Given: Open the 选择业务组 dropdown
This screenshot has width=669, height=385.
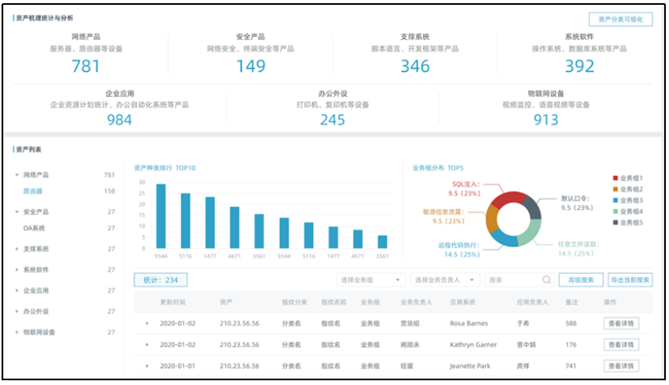Looking at the screenshot, I should coord(370,280).
